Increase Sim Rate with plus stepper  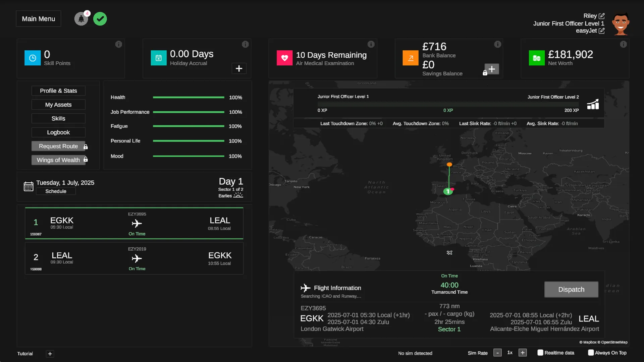[x=522, y=353]
